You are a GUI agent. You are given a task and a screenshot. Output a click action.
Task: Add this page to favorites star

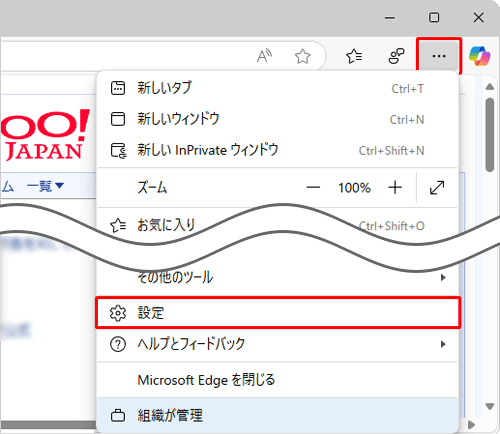(x=303, y=56)
